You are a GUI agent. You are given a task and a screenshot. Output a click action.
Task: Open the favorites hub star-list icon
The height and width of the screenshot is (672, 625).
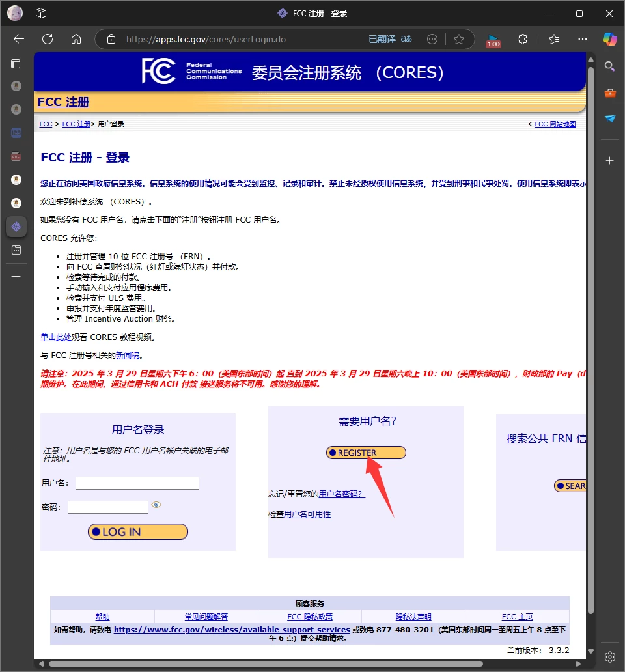coord(553,40)
